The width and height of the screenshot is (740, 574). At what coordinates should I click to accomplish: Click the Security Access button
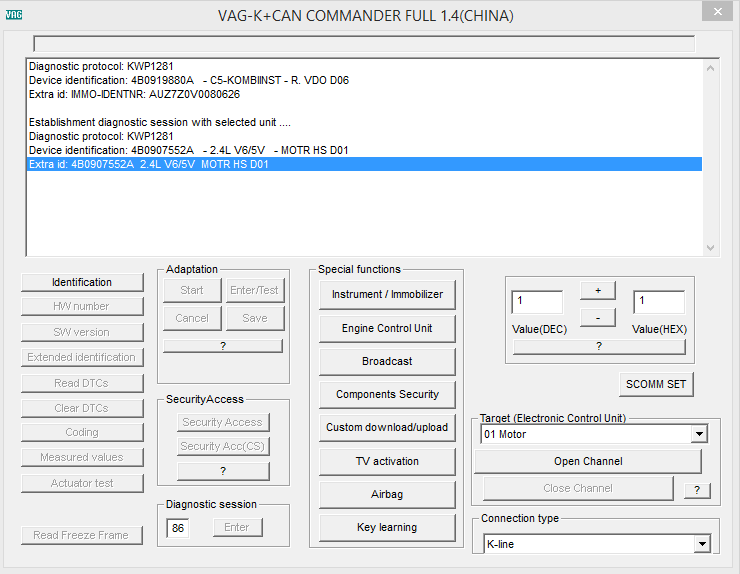[223, 422]
